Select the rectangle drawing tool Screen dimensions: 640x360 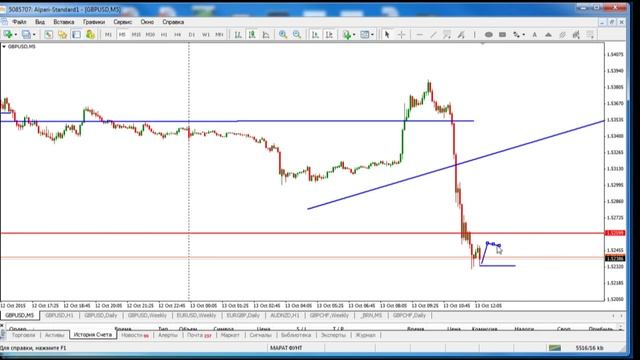[x=502, y=35]
